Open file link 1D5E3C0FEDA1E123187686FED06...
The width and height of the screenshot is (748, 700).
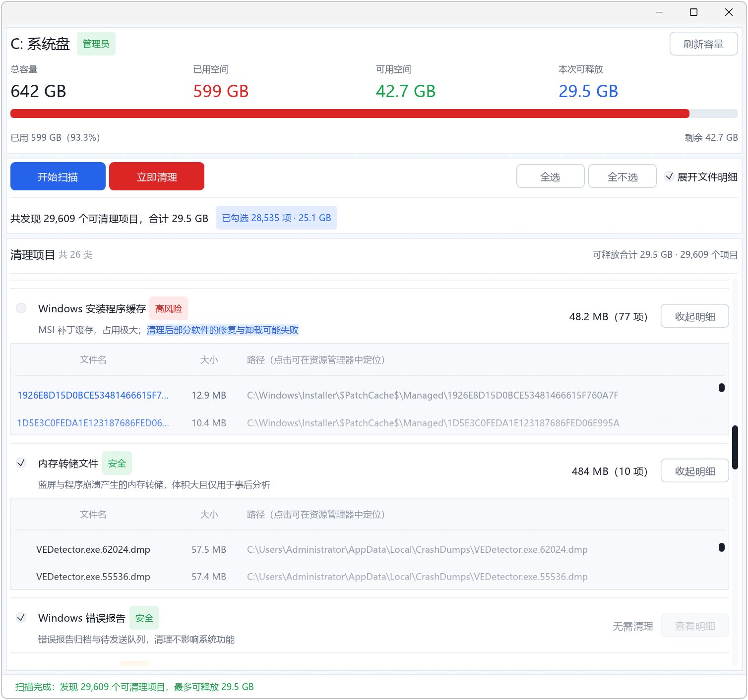tap(93, 423)
